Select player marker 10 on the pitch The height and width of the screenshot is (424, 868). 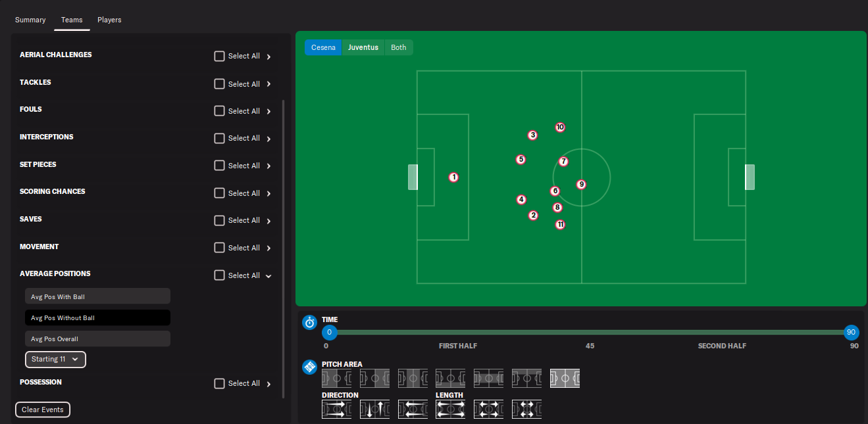tap(560, 128)
